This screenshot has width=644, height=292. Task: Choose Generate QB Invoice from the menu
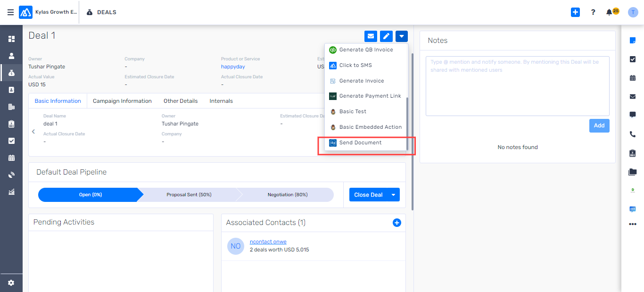click(x=365, y=50)
